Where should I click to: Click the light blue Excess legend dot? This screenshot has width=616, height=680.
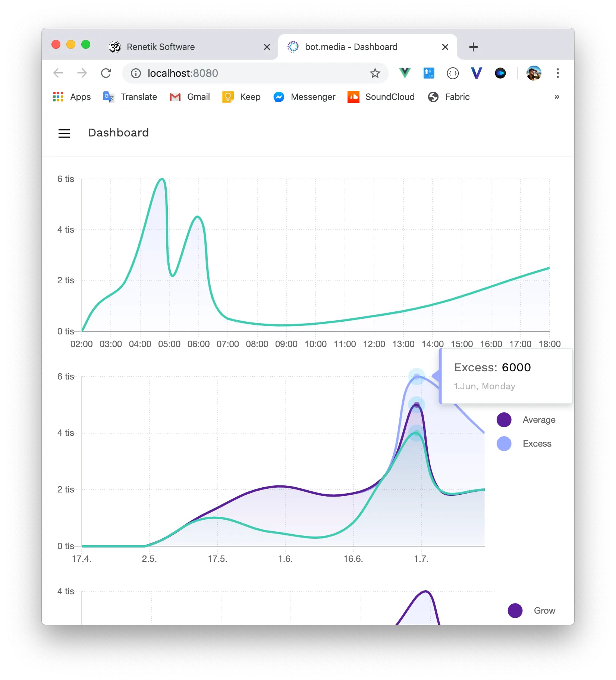click(x=504, y=444)
